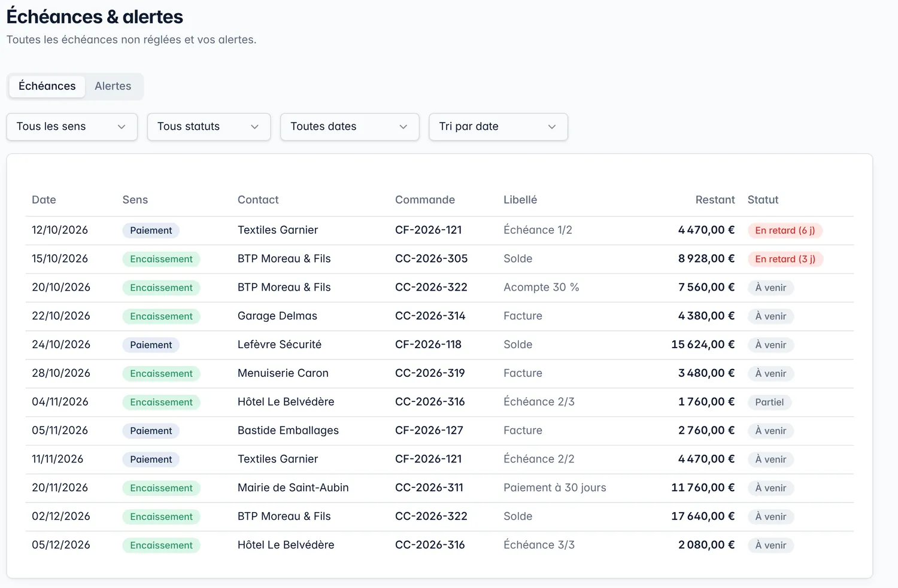Select order CF-2026-121 with Échéance 1/2

click(428, 230)
